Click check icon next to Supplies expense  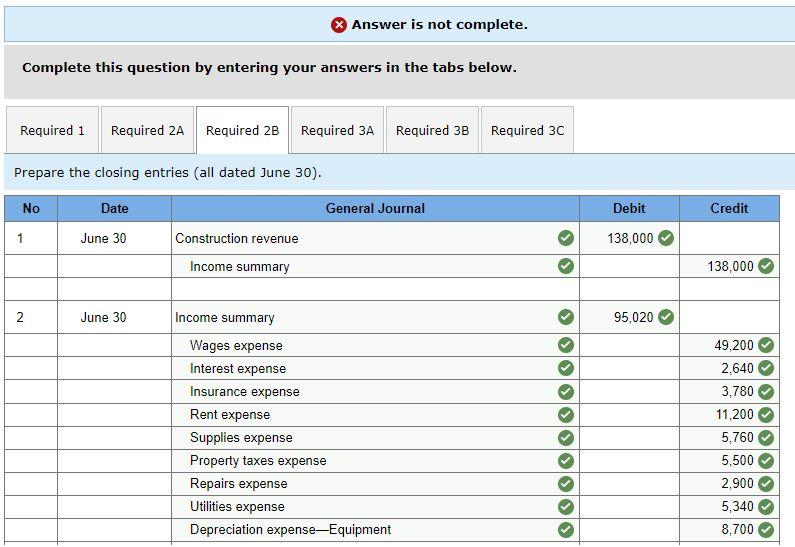pyautogui.click(x=566, y=437)
